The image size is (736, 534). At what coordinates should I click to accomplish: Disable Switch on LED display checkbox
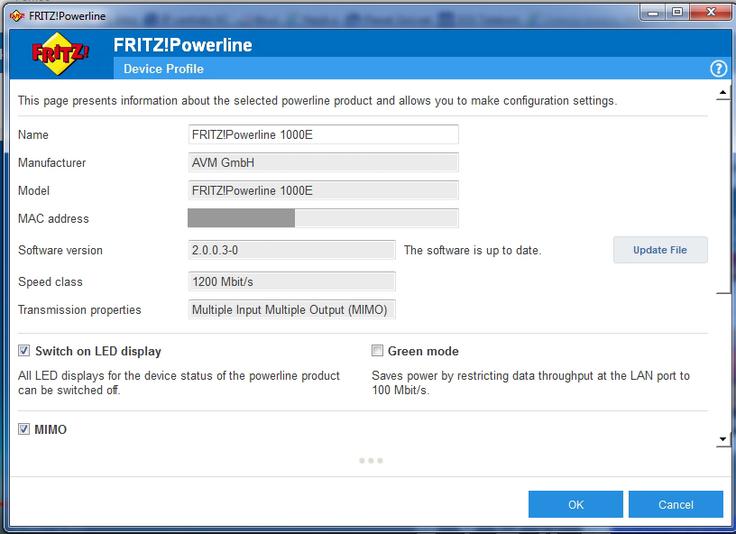[24, 351]
